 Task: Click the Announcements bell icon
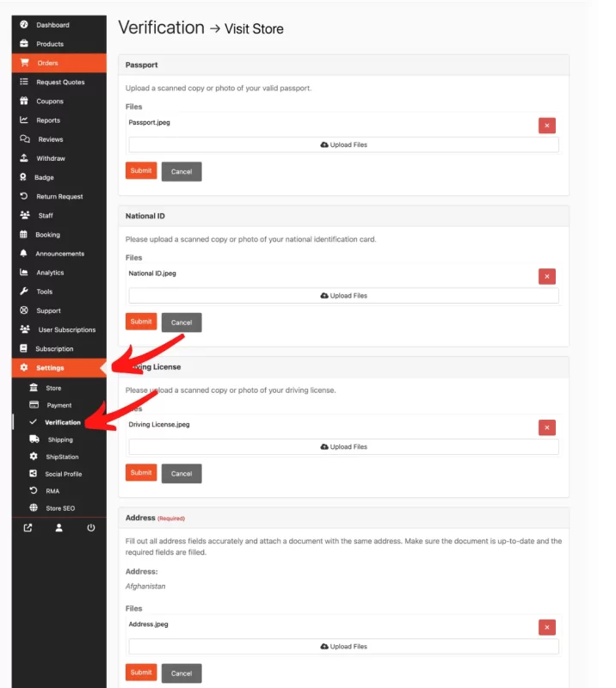point(24,254)
